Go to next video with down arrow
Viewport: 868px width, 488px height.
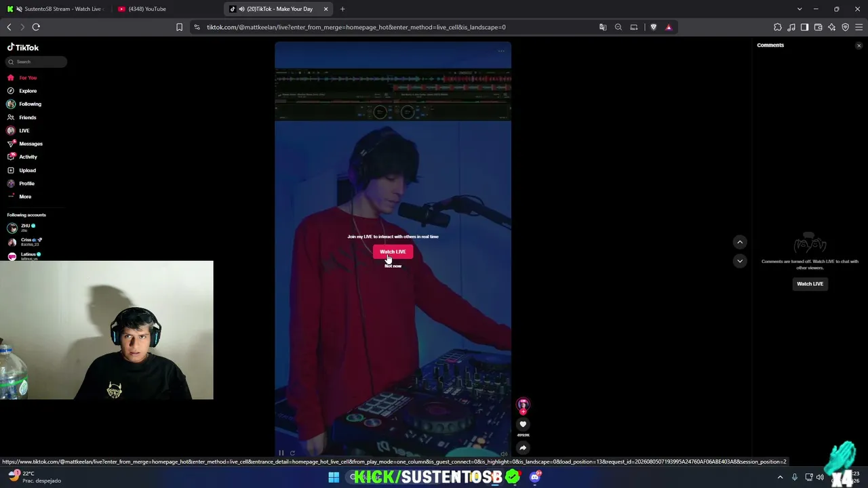[740, 261]
